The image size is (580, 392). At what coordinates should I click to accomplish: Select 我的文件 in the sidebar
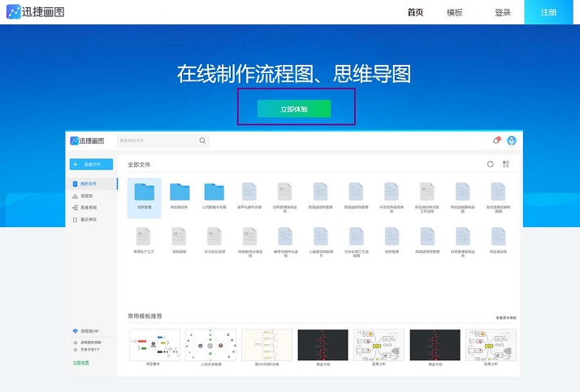coord(92,183)
